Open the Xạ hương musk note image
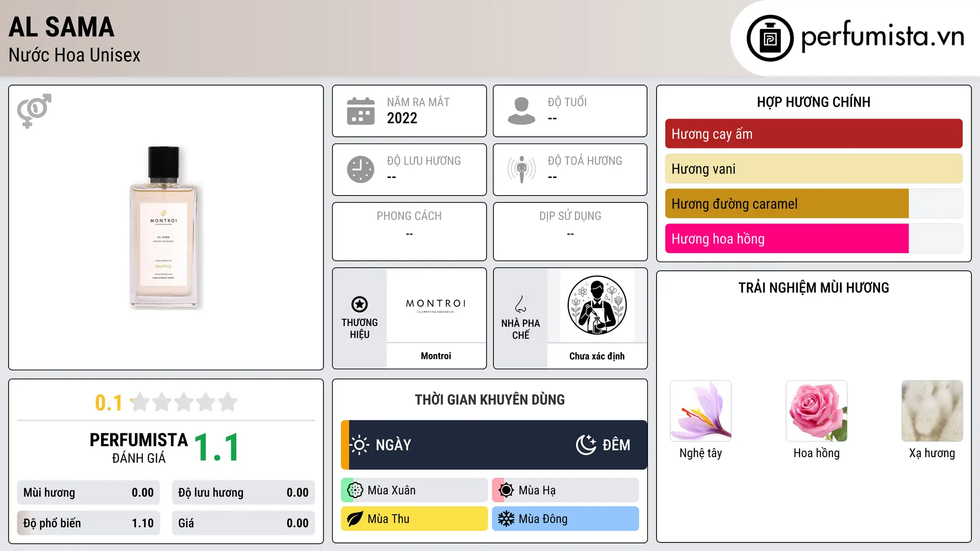Viewport: 980px width, 551px height. tap(932, 411)
